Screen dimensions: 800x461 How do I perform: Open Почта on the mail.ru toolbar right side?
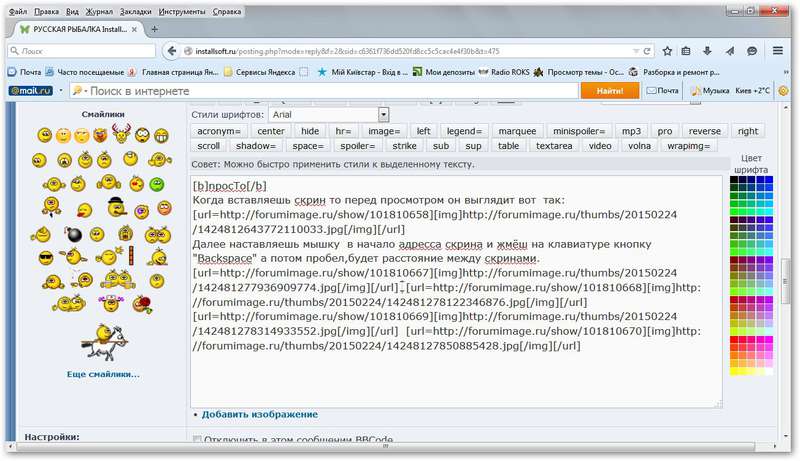[662, 91]
